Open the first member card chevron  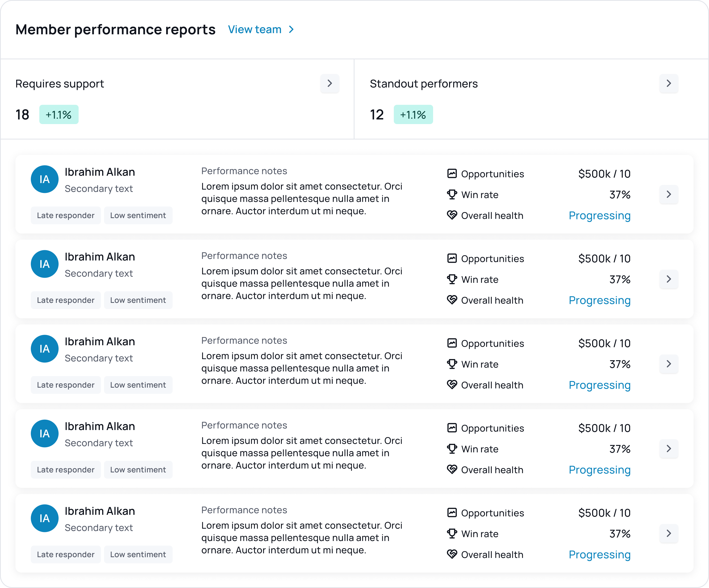(x=668, y=194)
